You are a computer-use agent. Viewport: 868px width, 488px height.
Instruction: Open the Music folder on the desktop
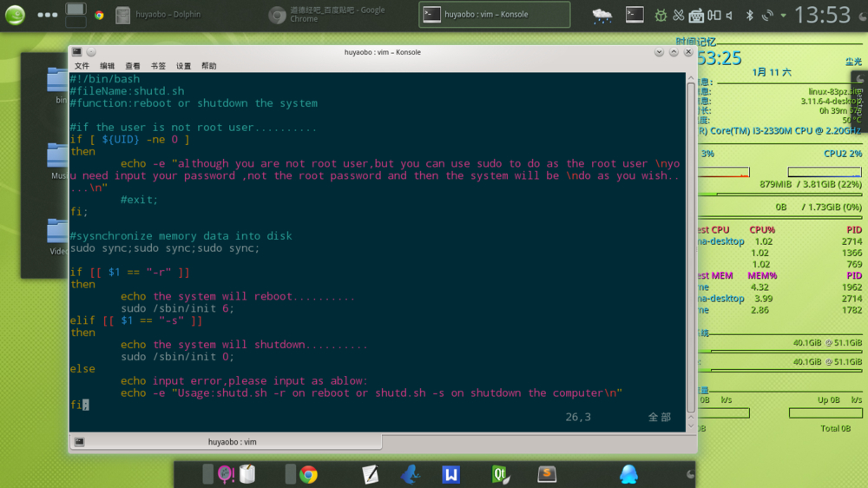point(57,161)
